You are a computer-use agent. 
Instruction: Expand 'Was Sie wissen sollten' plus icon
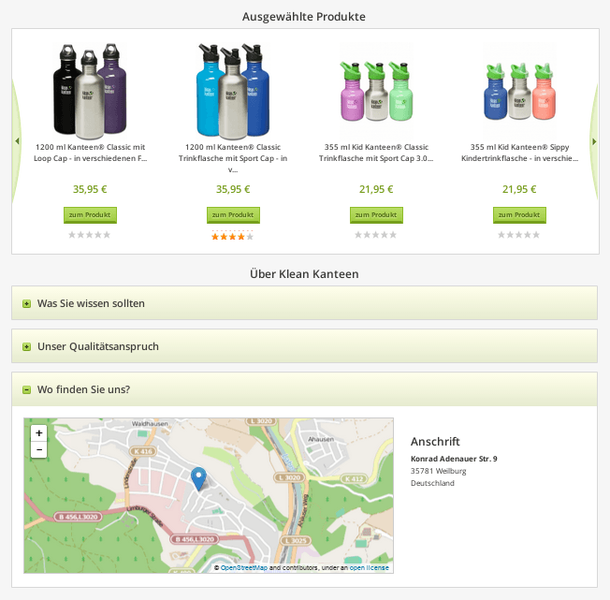[26, 304]
